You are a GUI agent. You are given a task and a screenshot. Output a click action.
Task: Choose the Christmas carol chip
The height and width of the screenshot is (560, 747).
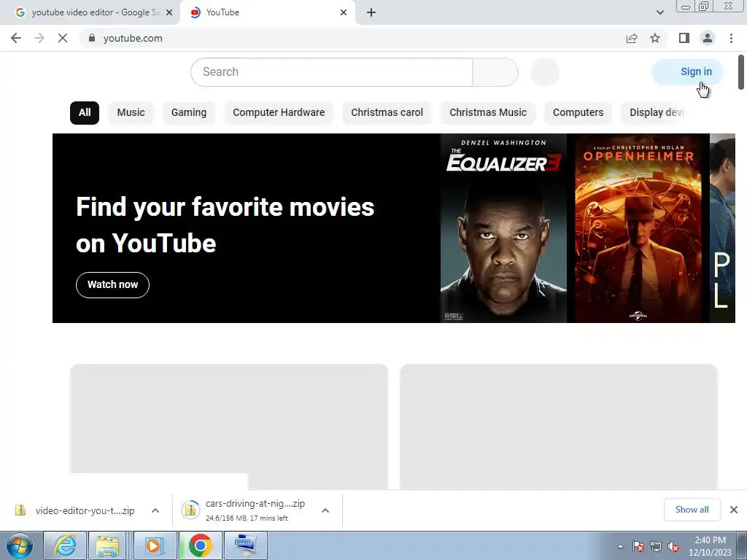387,113
